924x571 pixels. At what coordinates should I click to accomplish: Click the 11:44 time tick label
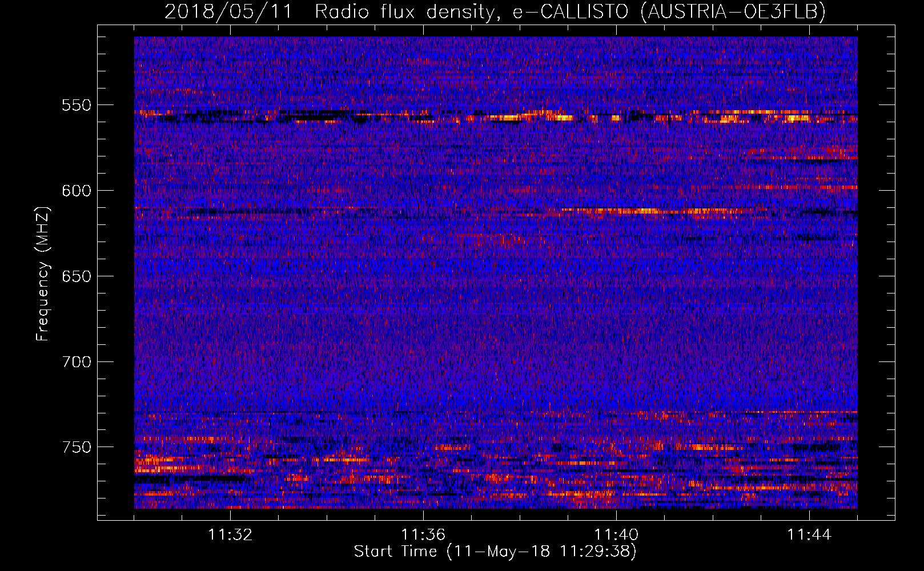809,535
